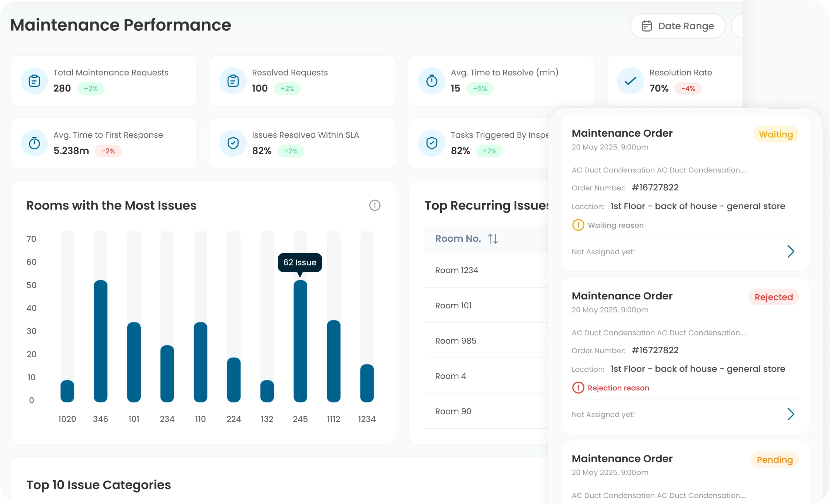Click the Resolved Requests clipboard icon

[233, 81]
